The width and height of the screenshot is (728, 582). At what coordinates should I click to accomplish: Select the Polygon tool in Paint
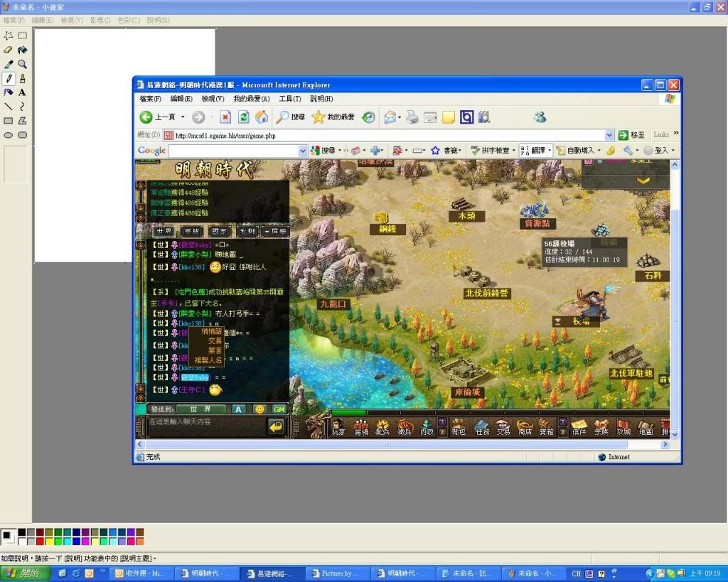tap(22, 121)
